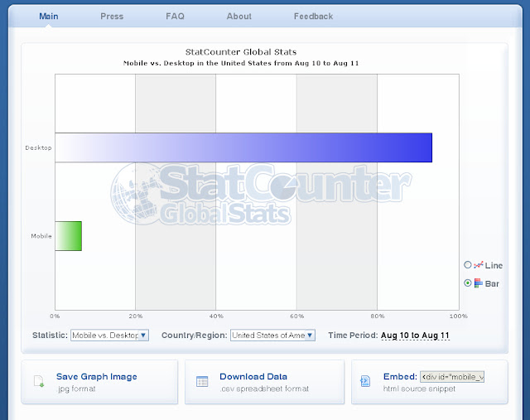This screenshot has width=530, height=420.
Task: Click the '.csv spreadsheet format' text
Action: point(265,389)
